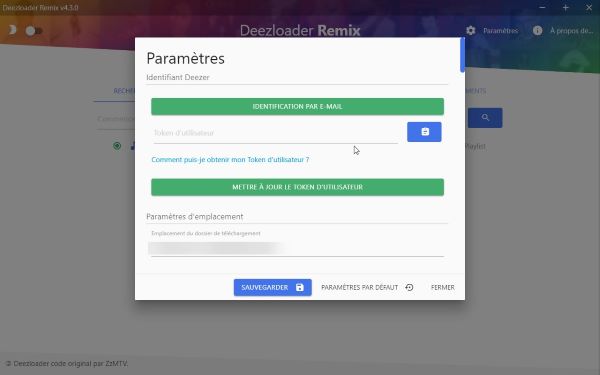The height and width of the screenshot is (375, 600).
Task: Minimize the Deezloader Remix window
Action: pyautogui.click(x=542, y=7)
